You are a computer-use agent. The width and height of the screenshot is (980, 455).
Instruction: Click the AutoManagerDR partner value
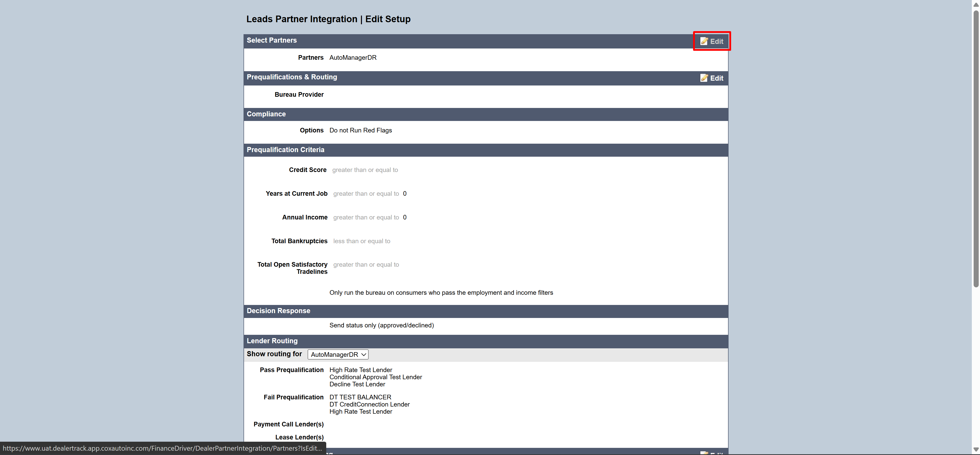pyautogui.click(x=353, y=57)
